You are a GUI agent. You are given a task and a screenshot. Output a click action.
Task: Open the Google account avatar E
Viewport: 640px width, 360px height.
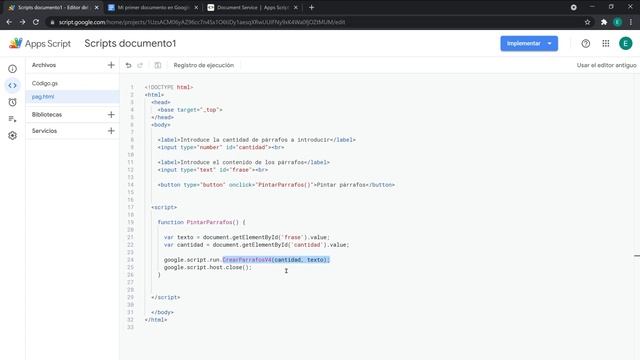(x=626, y=43)
